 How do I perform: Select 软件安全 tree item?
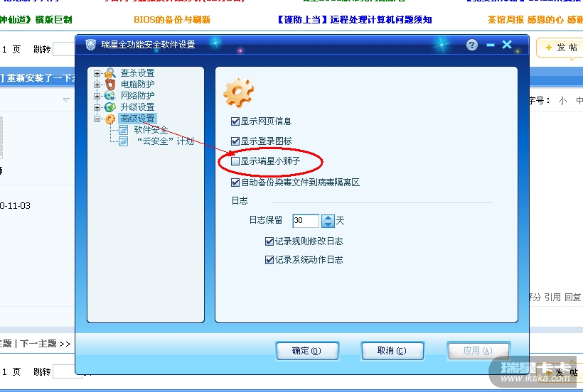(151, 130)
